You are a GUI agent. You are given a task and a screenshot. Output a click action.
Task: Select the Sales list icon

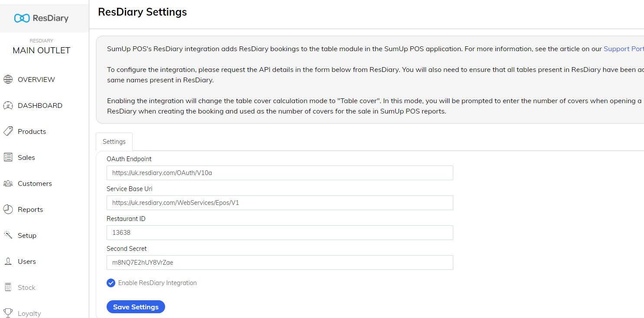coord(9,157)
